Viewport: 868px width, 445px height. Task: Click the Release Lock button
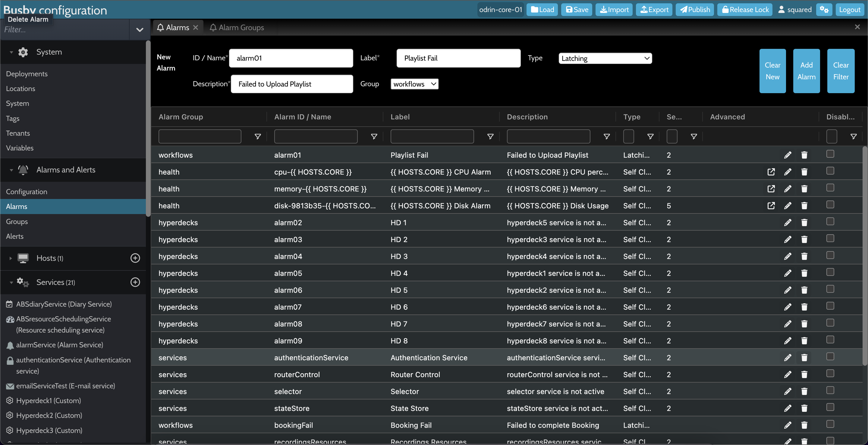(x=745, y=9)
